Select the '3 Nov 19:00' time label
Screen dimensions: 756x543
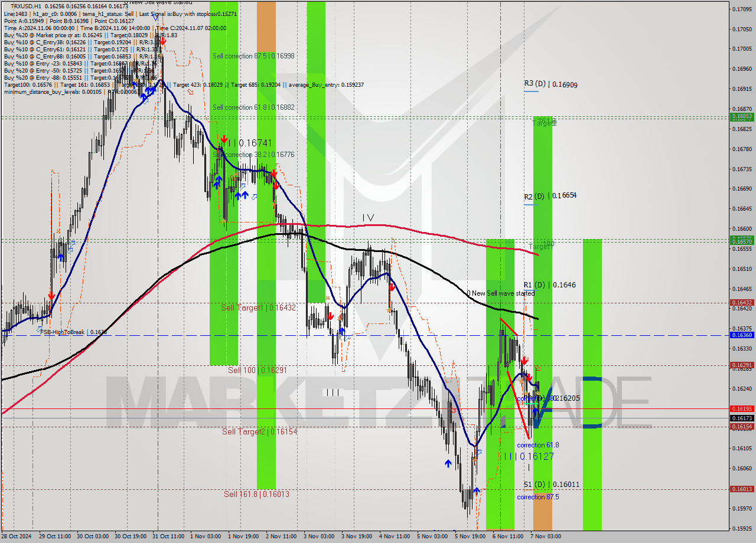pyautogui.click(x=356, y=537)
